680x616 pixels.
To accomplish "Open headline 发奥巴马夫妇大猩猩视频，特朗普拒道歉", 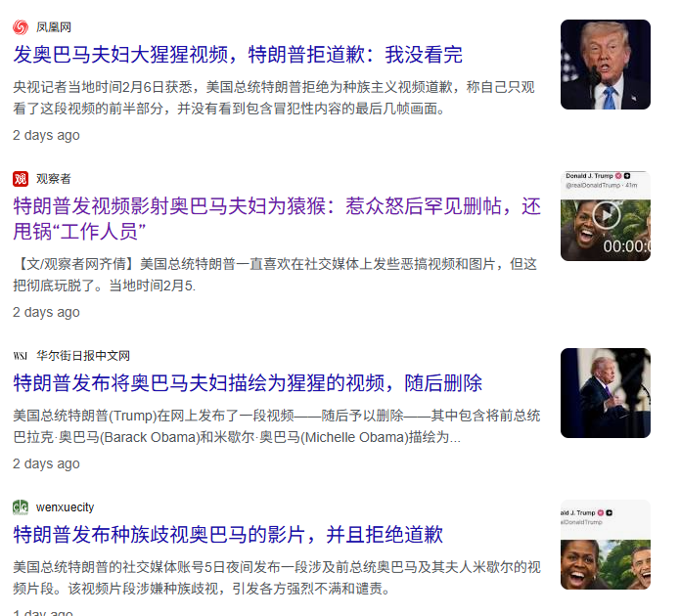I will pyautogui.click(x=238, y=55).
